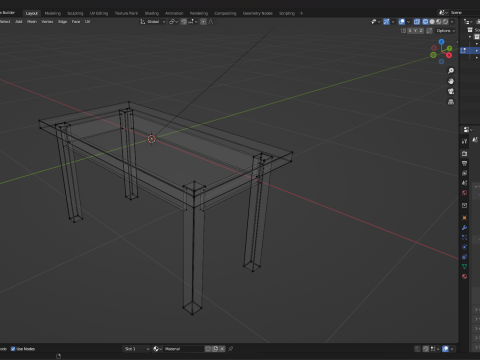This screenshot has height=360, width=480.
Task: Open the Edge menu
Action: [x=62, y=22]
